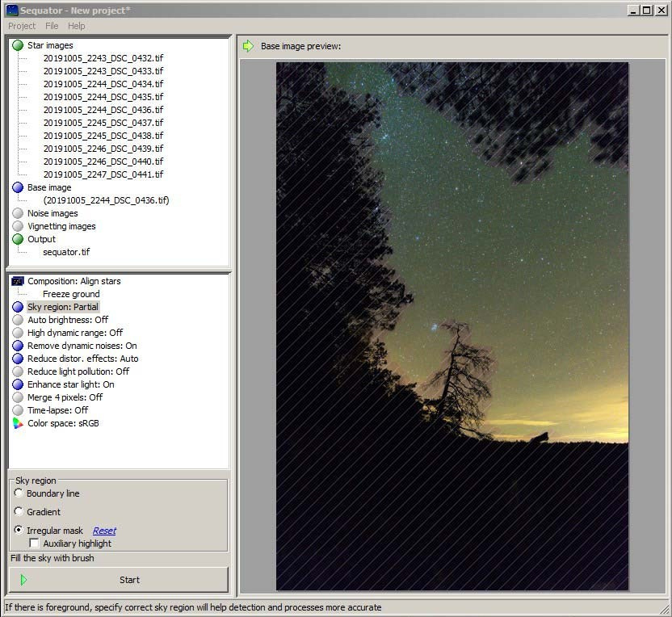Click the Color space sRGB icon
This screenshot has height=617, width=672.
(x=18, y=423)
